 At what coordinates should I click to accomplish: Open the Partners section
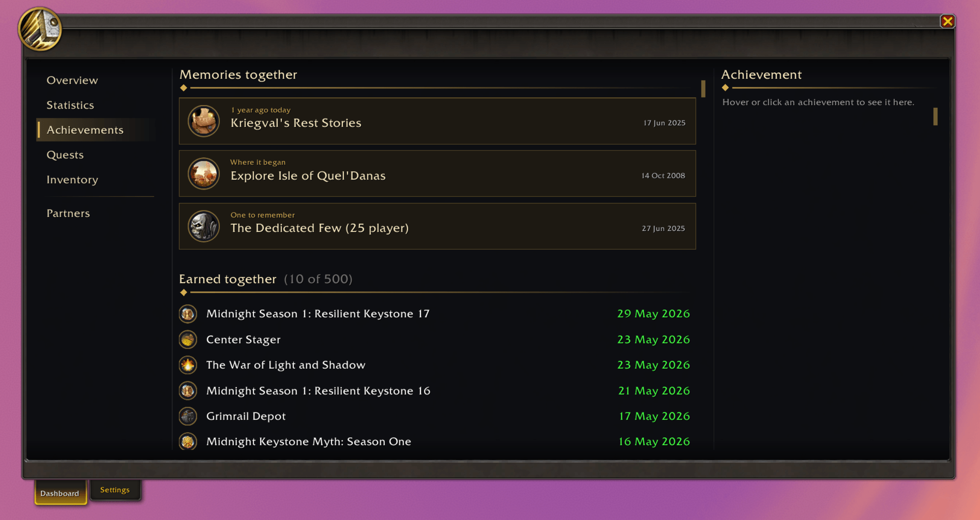tap(68, 213)
